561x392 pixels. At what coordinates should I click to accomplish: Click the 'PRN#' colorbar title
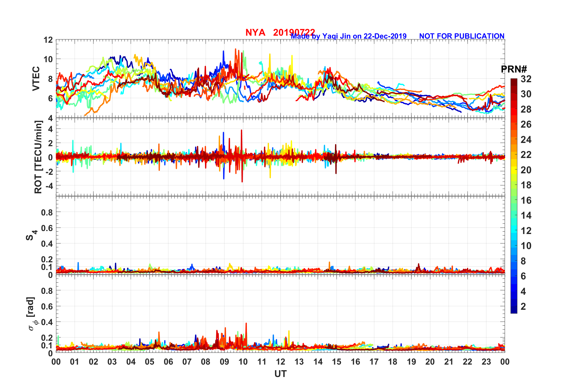pyautogui.click(x=514, y=69)
